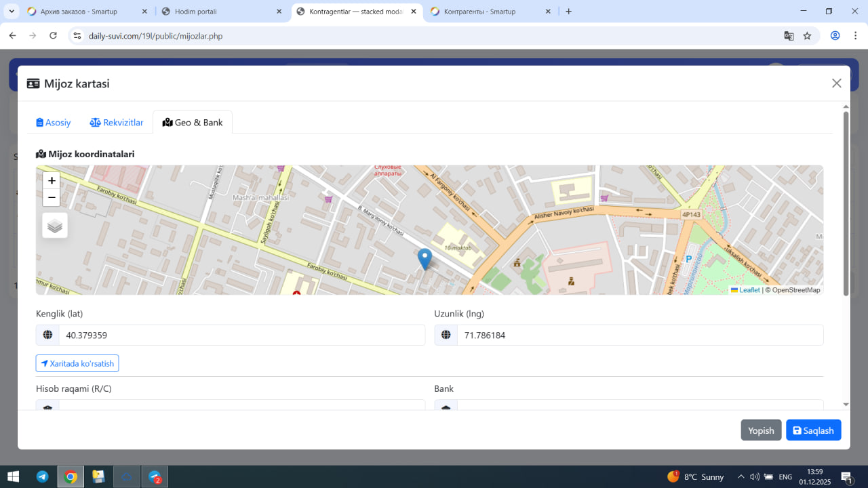Image resolution: width=868 pixels, height=488 pixels.
Task: Select the Geo & Bank tab
Action: tap(193, 123)
